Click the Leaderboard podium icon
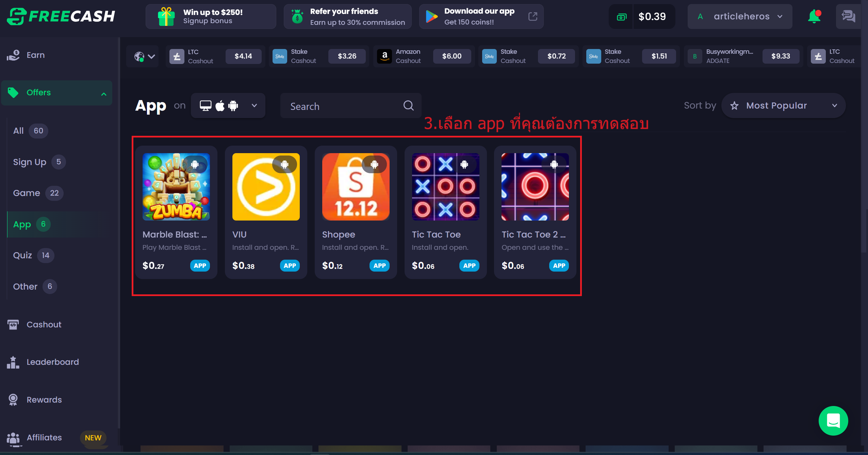 (x=13, y=362)
